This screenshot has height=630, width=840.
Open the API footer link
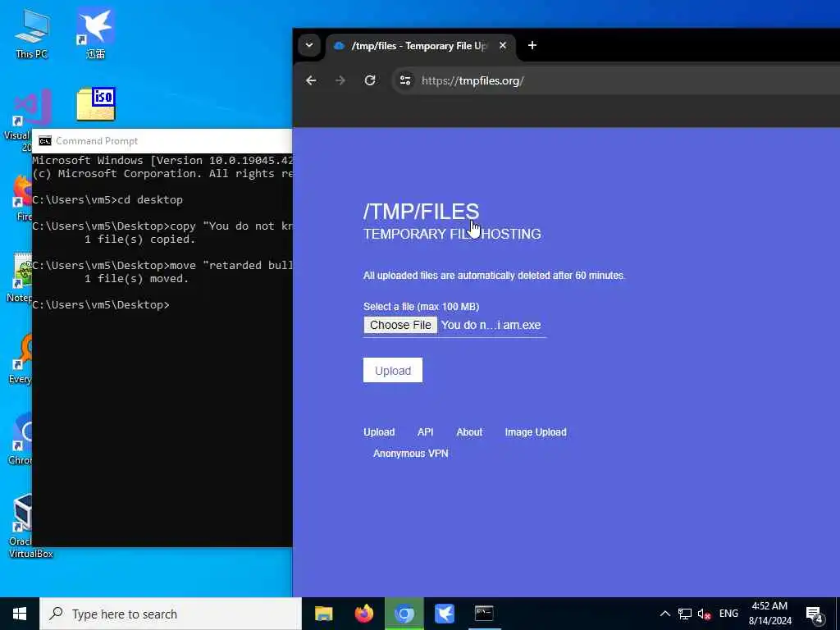click(x=426, y=431)
